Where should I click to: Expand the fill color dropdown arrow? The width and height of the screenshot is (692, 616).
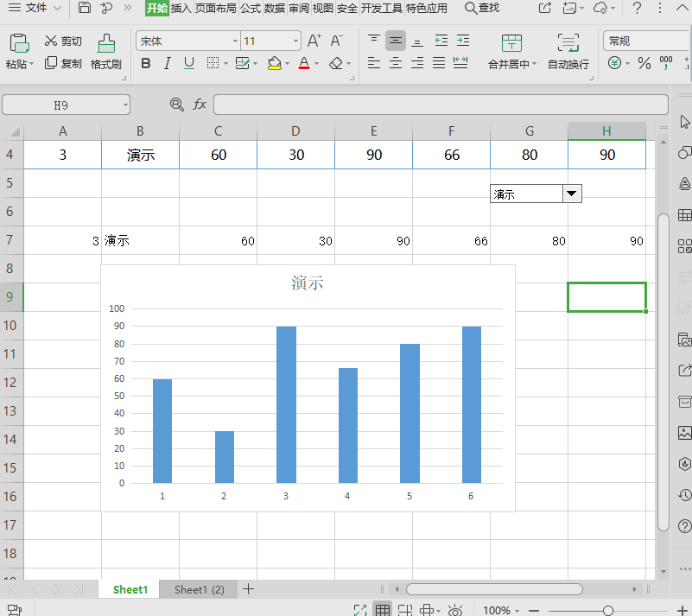coord(288,64)
